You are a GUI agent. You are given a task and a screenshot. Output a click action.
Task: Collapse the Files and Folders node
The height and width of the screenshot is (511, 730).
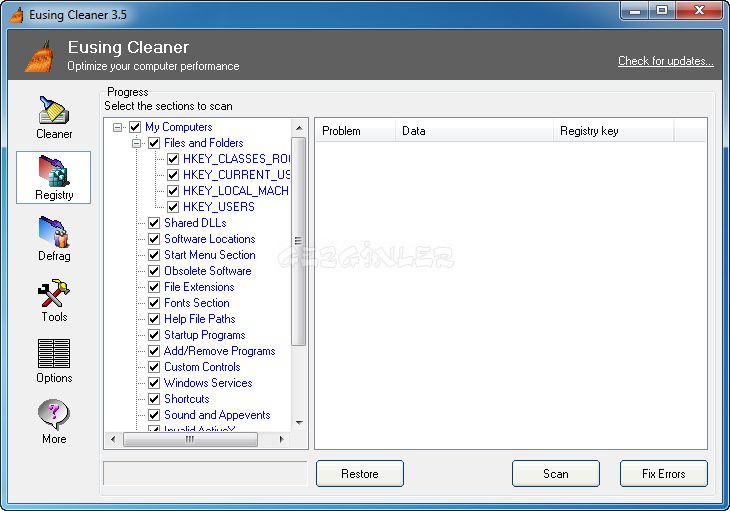click(x=136, y=143)
